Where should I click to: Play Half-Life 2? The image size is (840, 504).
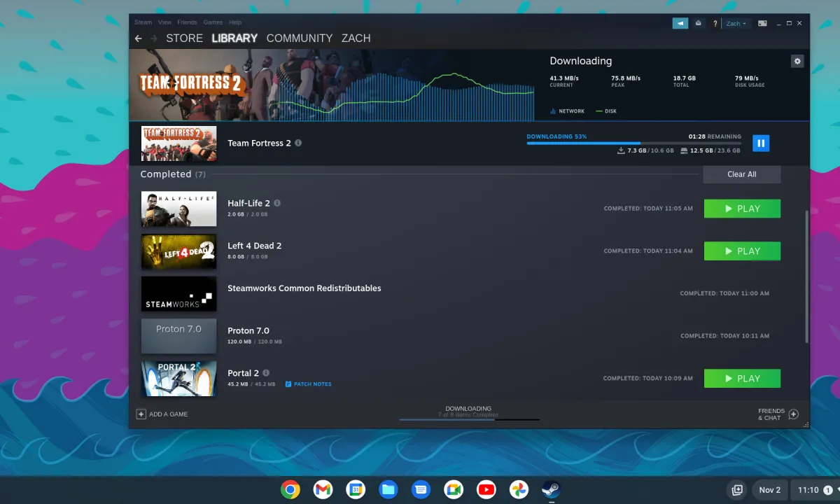coord(742,209)
